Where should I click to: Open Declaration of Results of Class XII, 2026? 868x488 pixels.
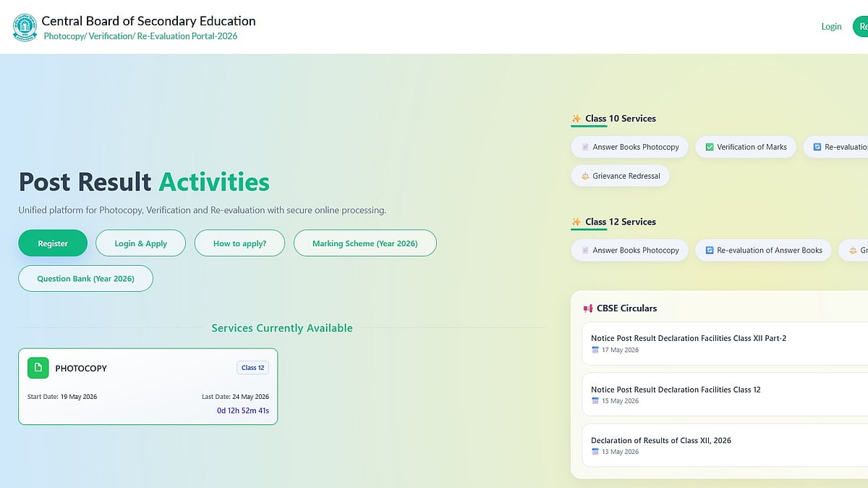[x=661, y=440]
